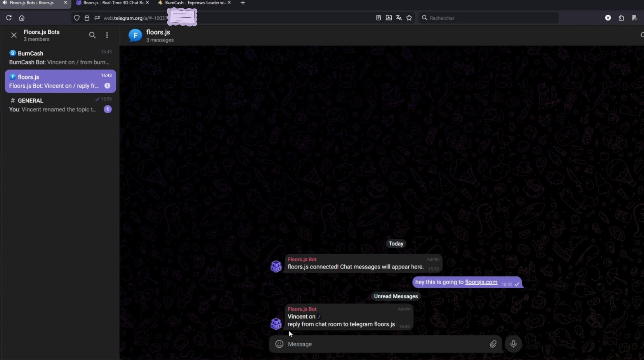Open tracking protection shield icon
The height and width of the screenshot is (360, 644).
77,18
